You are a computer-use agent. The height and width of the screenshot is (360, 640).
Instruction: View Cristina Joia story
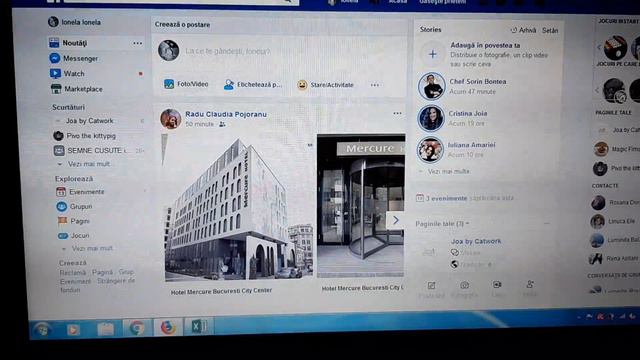[x=431, y=118]
